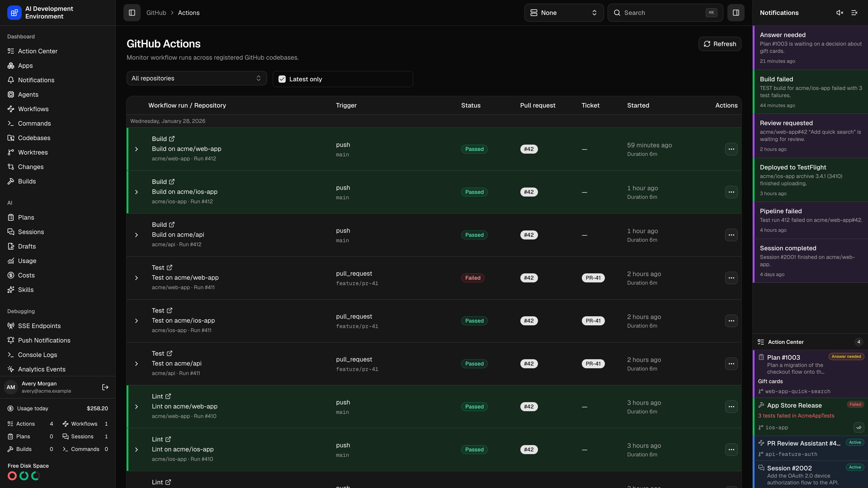Screen dimensions: 868x488
Task: Click the Refresh button
Action: (x=719, y=44)
